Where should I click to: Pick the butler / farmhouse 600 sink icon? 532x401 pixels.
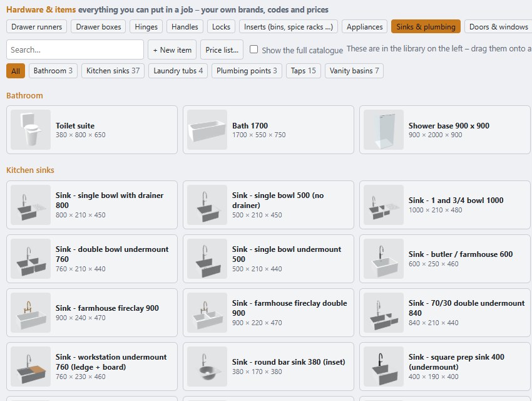pos(384,259)
